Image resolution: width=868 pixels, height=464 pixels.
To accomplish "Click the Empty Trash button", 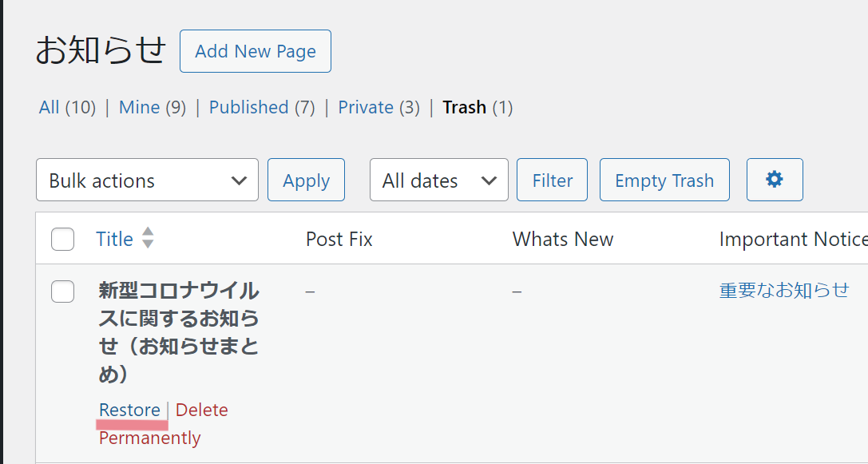I will [664, 180].
